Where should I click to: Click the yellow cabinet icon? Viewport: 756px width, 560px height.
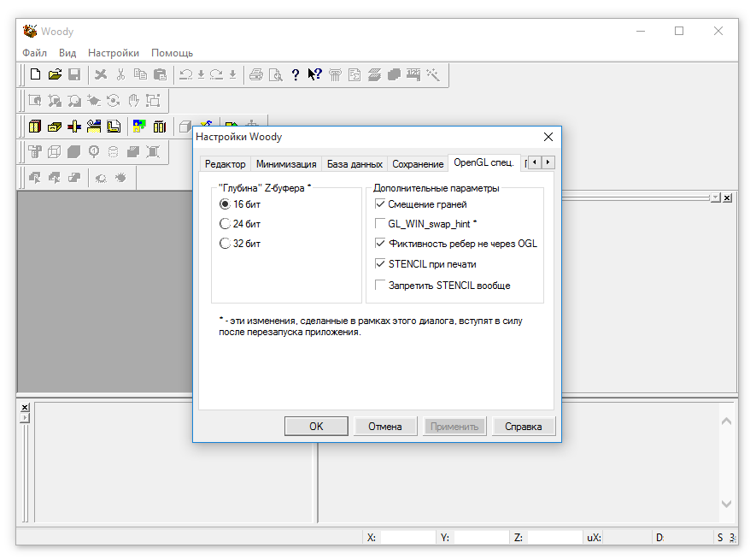(35, 127)
